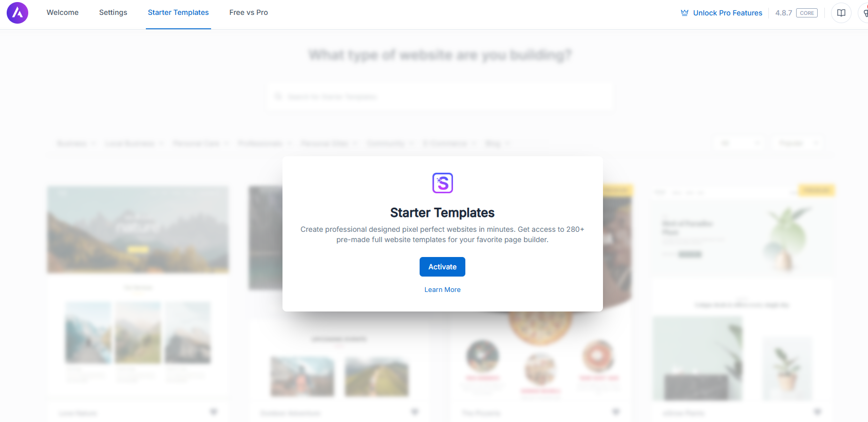Open the knowledge base book icon

tap(841, 13)
